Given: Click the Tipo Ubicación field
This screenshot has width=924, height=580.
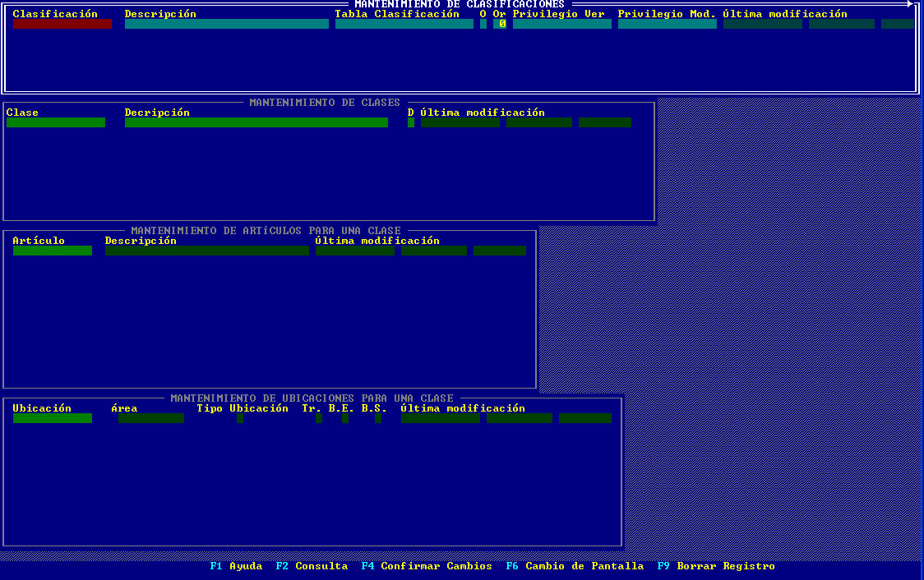Looking at the screenshot, I should coord(240,418).
